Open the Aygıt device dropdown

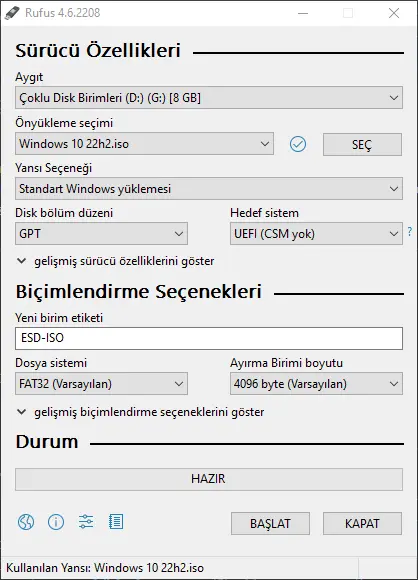pyautogui.click(x=209, y=98)
